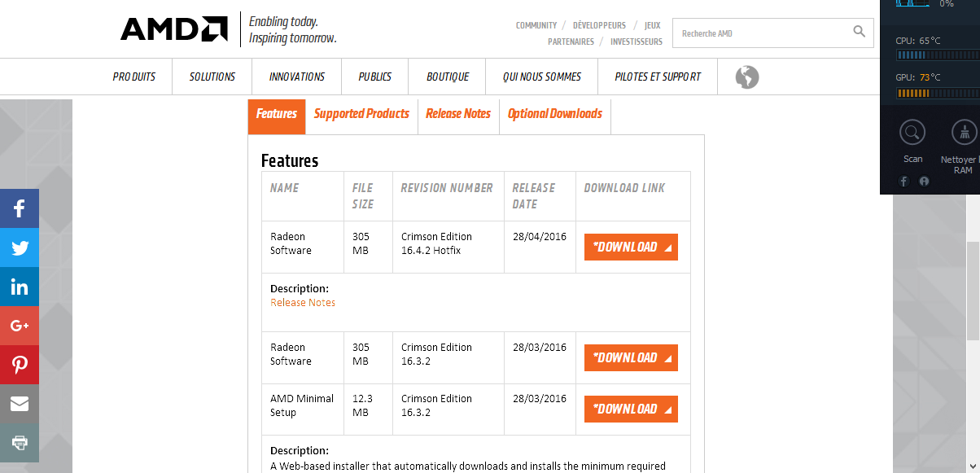980x473 pixels.
Task: Click the search magnifier icon
Action: (x=859, y=32)
